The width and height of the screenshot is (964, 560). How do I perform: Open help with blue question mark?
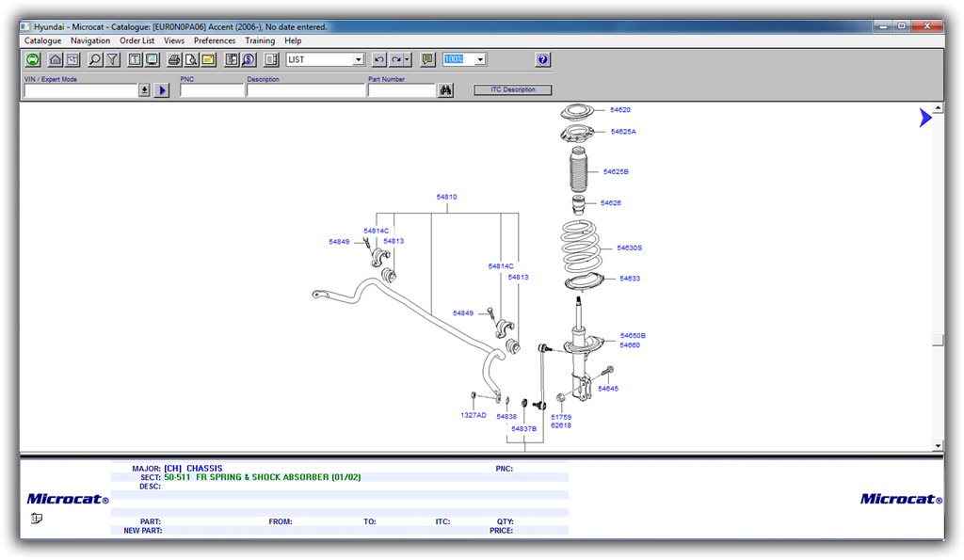(x=542, y=59)
